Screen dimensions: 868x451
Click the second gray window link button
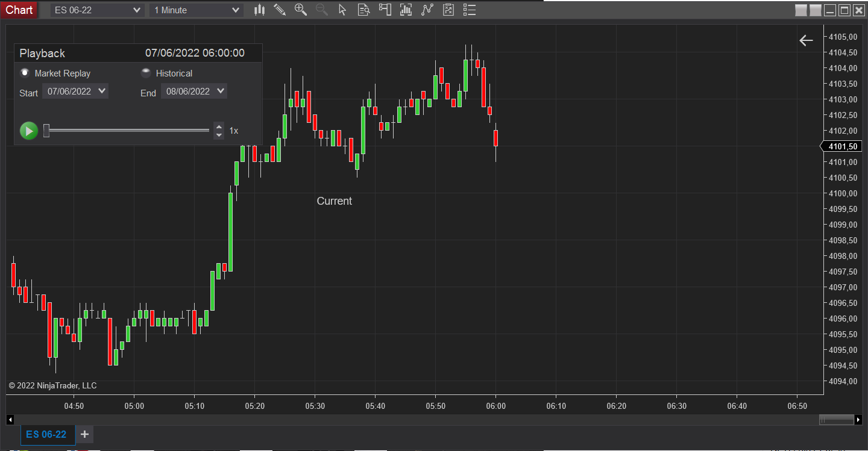(x=816, y=10)
